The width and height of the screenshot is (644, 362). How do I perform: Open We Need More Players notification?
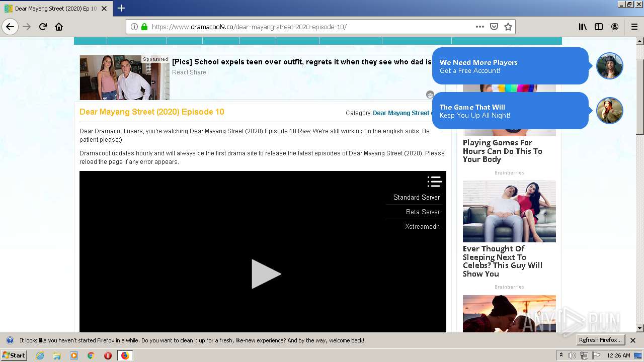(x=510, y=66)
